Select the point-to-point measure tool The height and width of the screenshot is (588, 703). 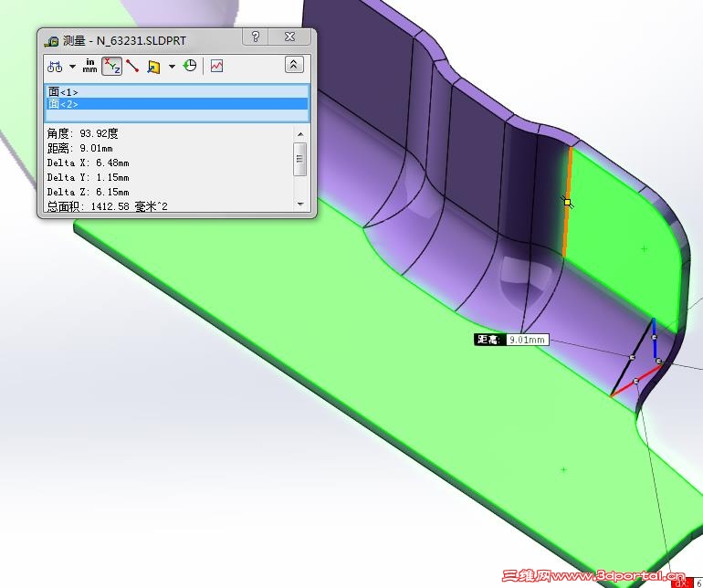(x=132, y=66)
